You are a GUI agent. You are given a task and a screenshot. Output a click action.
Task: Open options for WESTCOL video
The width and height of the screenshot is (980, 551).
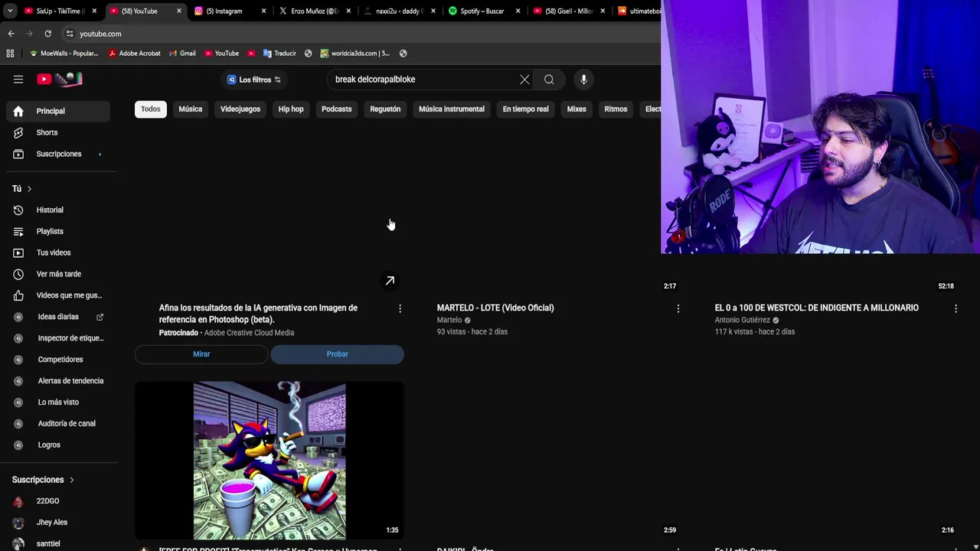[x=955, y=308]
